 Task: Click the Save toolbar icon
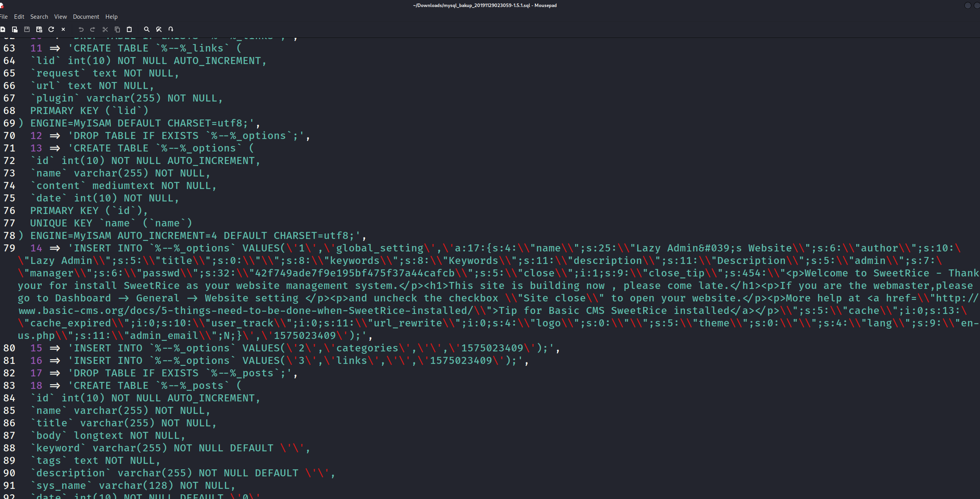[27, 29]
